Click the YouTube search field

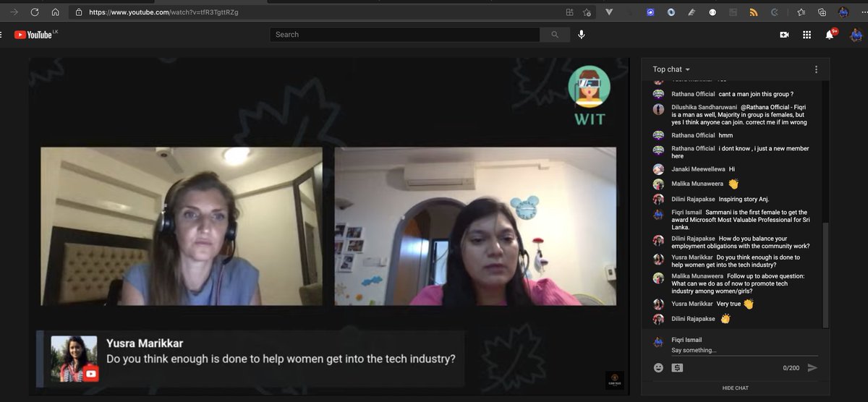click(x=405, y=35)
